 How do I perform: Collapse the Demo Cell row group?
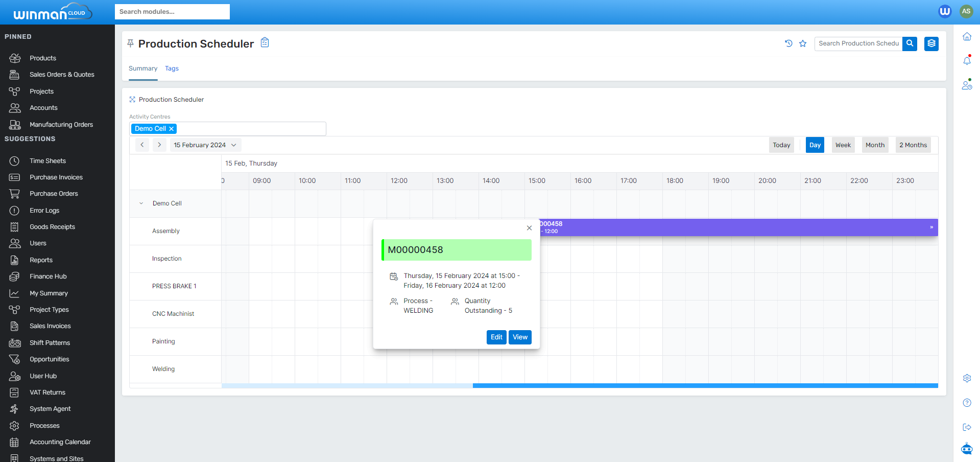(141, 203)
